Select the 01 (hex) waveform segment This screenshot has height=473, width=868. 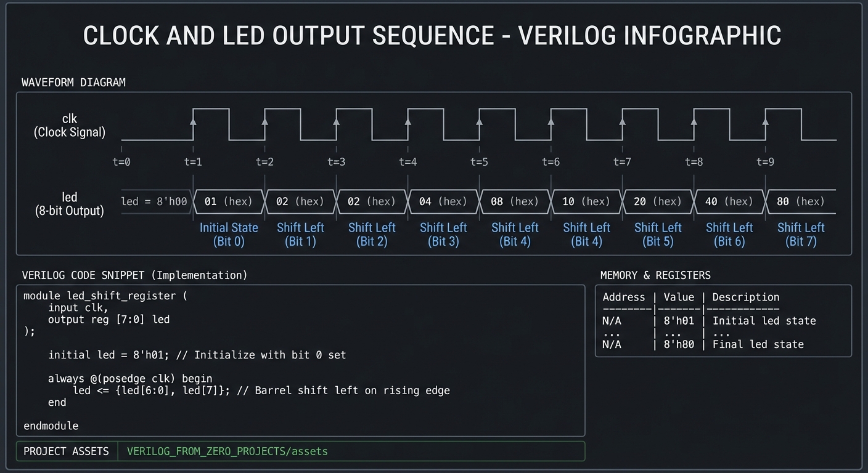[x=229, y=201]
